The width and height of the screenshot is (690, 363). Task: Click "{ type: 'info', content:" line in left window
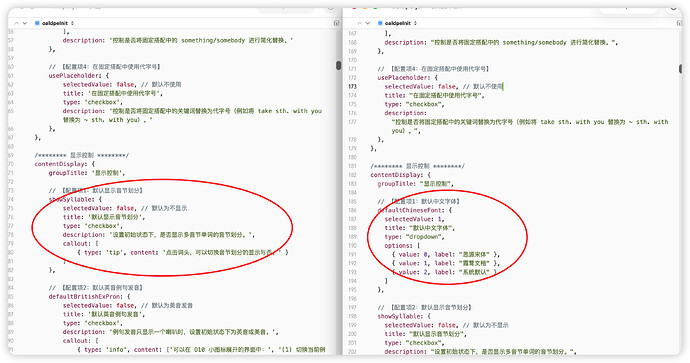(201, 349)
